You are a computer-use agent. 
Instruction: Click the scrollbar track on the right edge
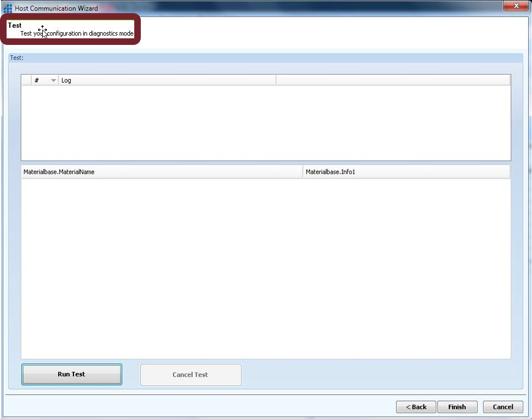pos(528,219)
